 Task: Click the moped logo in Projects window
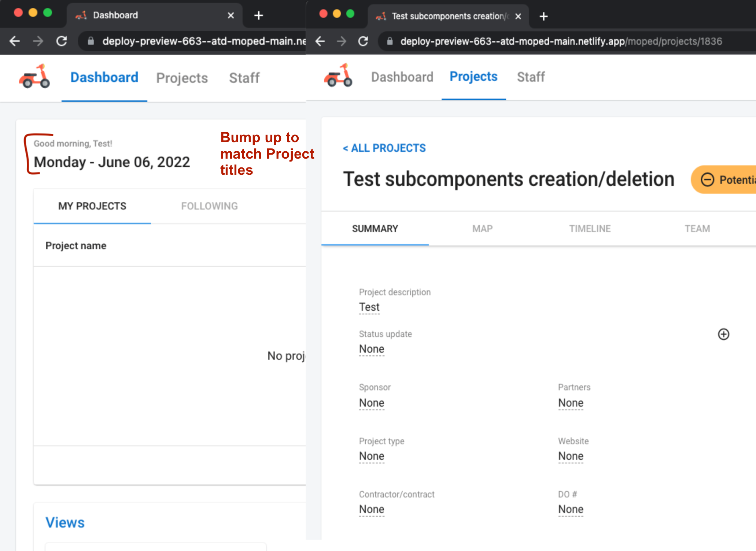tap(338, 75)
